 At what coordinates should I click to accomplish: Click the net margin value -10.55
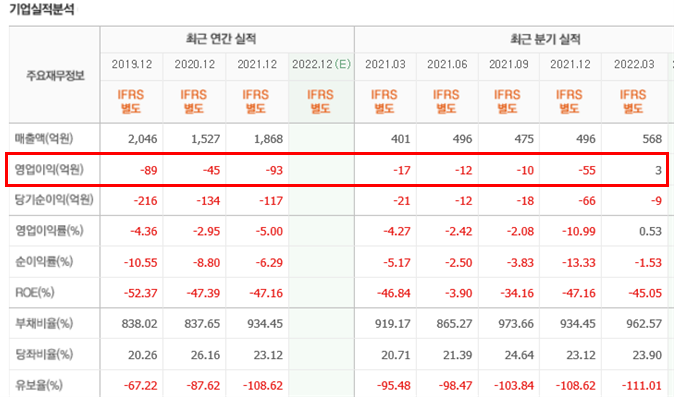coord(141,263)
